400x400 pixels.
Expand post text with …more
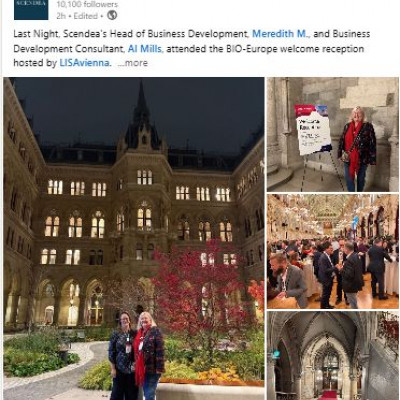pos(133,63)
